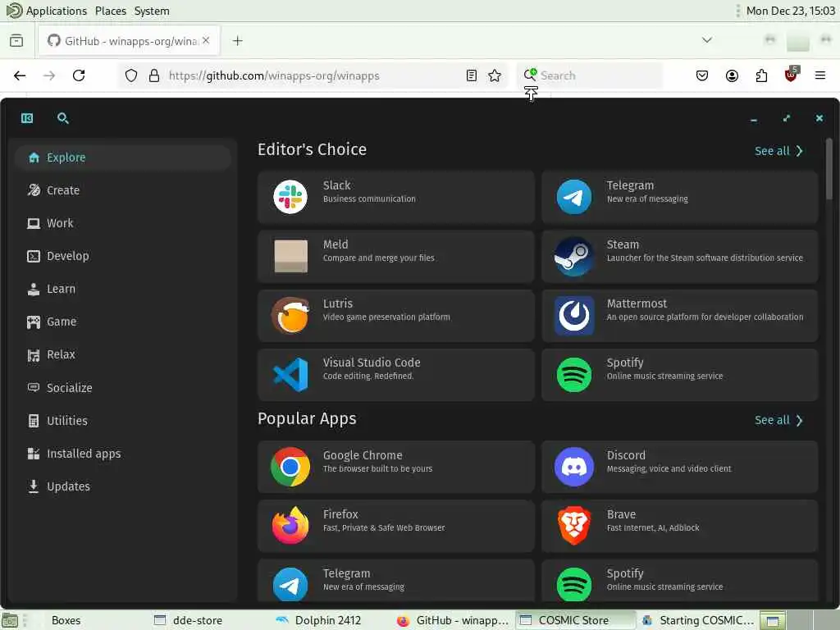Toggle the COSMIC Store sidebar panel icon
This screenshot has width=840, height=630.
click(x=27, y=118)
